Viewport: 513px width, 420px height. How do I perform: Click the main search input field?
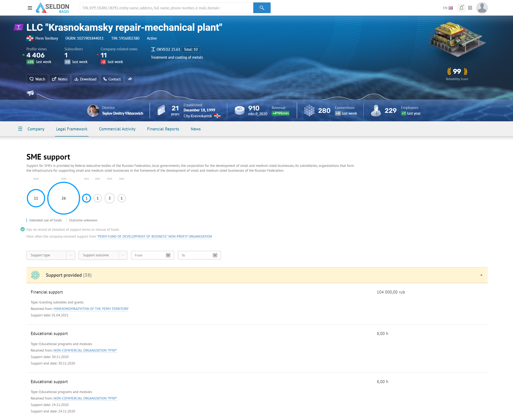(x=166, y=8)
